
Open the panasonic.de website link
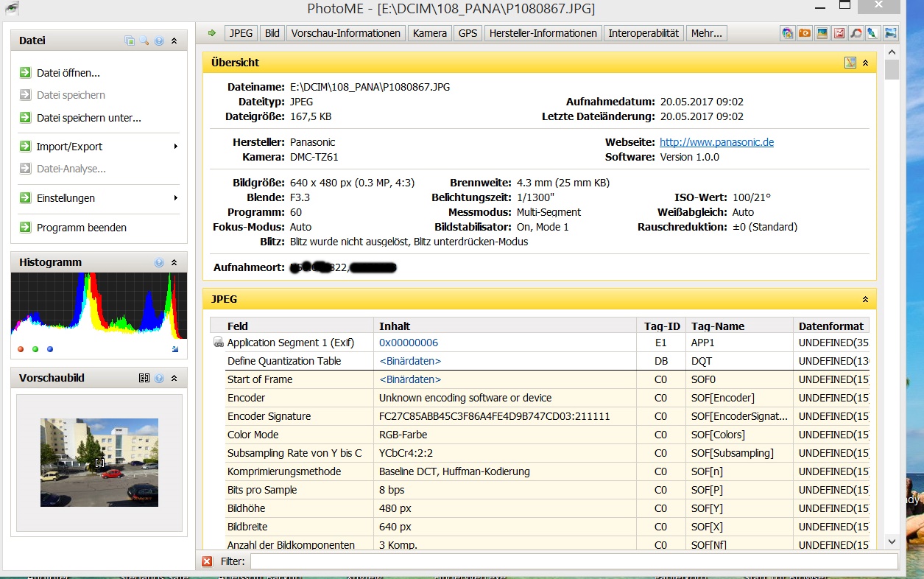point(716,142)
